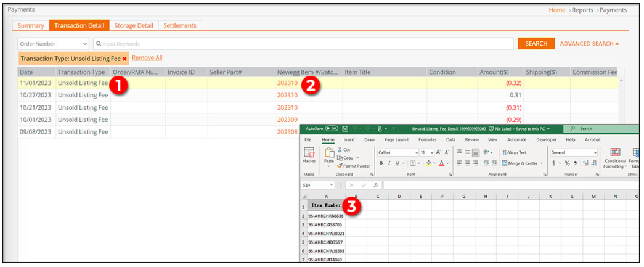The image size is (644, 267).
Task: Open the Excel Name Box dropdown arrow
Action: click(332, 185)
